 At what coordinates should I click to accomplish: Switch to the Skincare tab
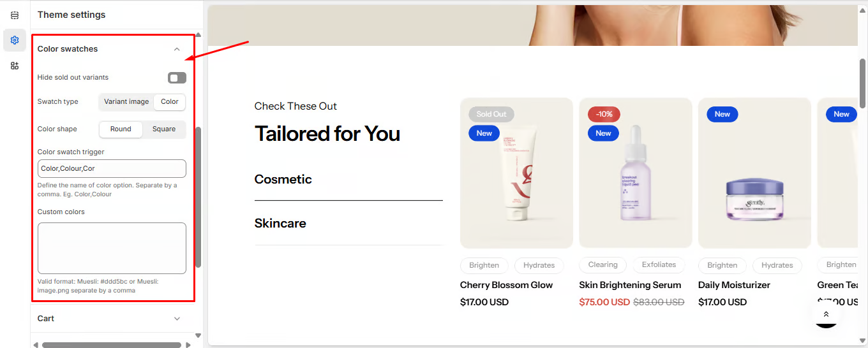pyautogui.click(x=280, y=223)
